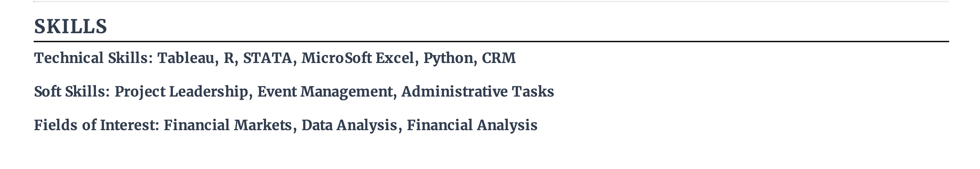Select the Project Leadership text

[x=182, y=92]
